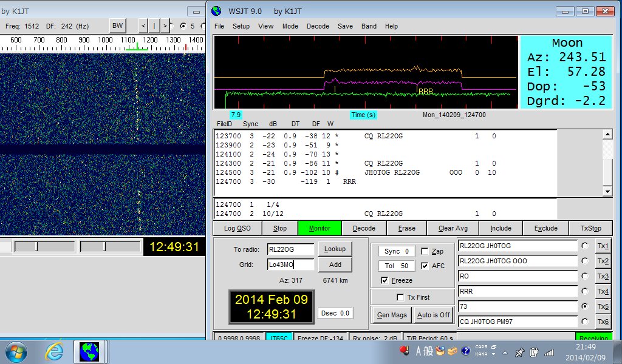Open the Setup menu
The image size is (622, 364).
(241, 26)
